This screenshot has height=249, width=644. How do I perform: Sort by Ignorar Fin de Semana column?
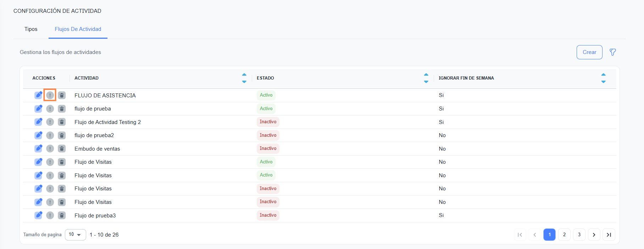(603, 78)
